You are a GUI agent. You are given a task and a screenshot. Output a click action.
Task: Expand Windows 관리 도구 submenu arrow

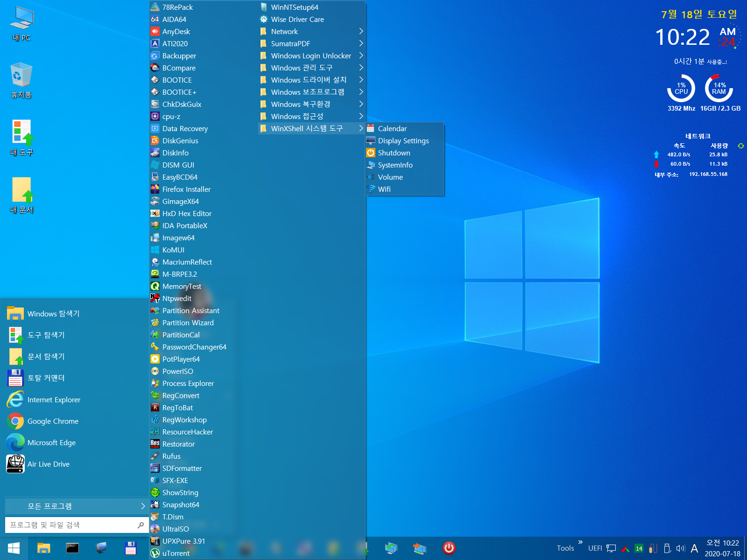[x=361, y=68]
